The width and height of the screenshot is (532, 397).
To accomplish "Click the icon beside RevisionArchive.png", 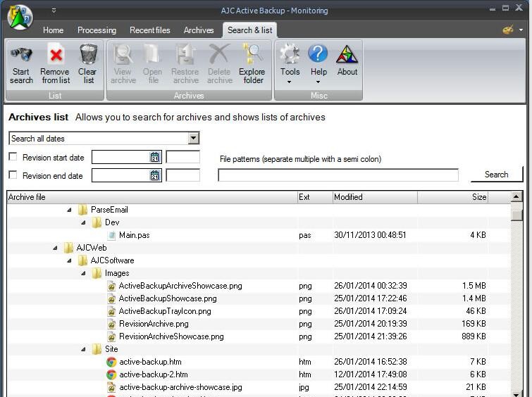I will pos(111,324).
